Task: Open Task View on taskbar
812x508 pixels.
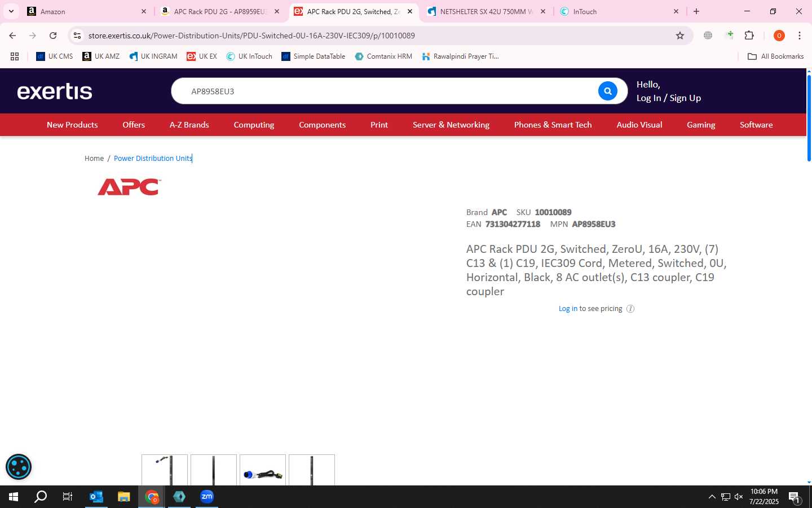Action: 68,497
